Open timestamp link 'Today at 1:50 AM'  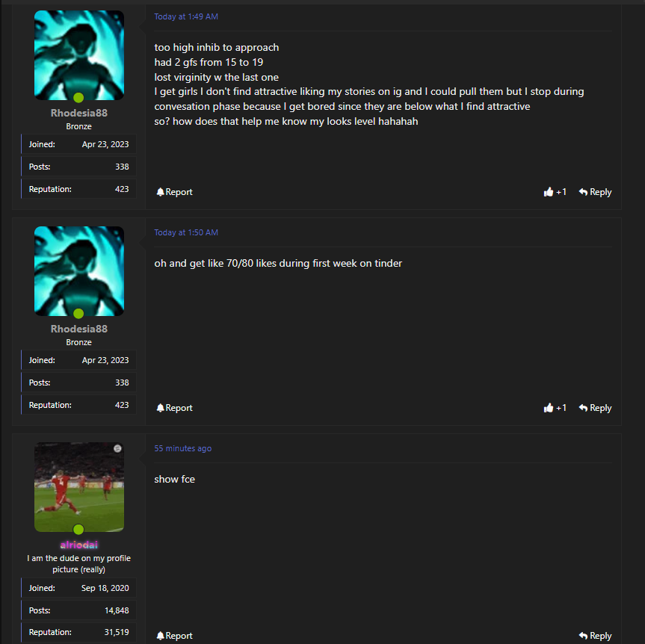(x=186, y=232)
